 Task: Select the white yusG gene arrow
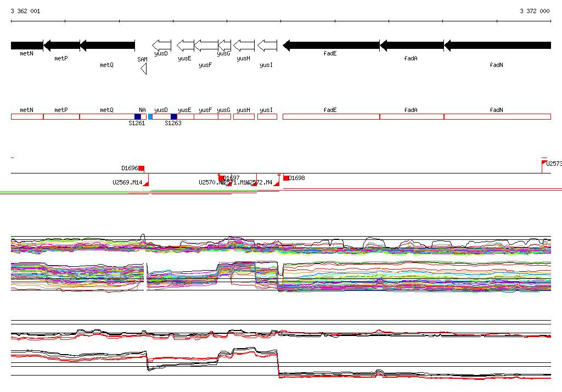pos(224,45)
